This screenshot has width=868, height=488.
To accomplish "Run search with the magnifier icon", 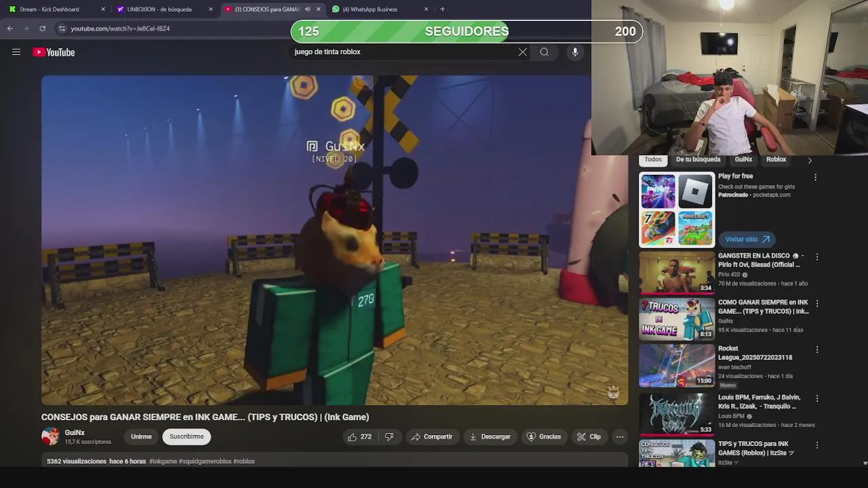I will [x=544, y=52].
